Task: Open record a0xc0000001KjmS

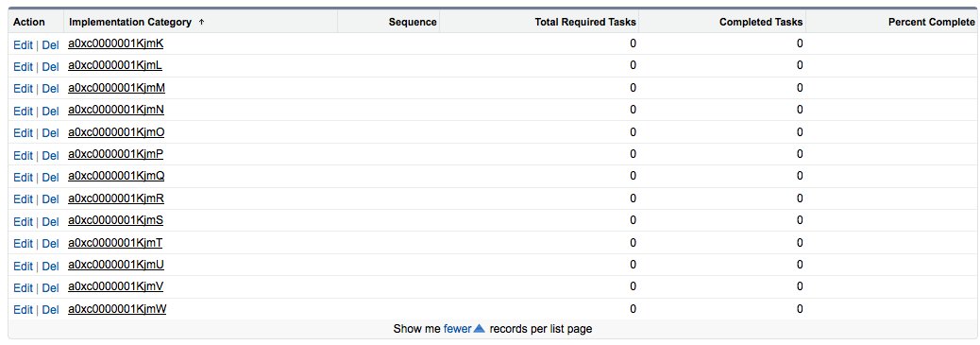Action: pyautogui.click(x=115, y=220)
